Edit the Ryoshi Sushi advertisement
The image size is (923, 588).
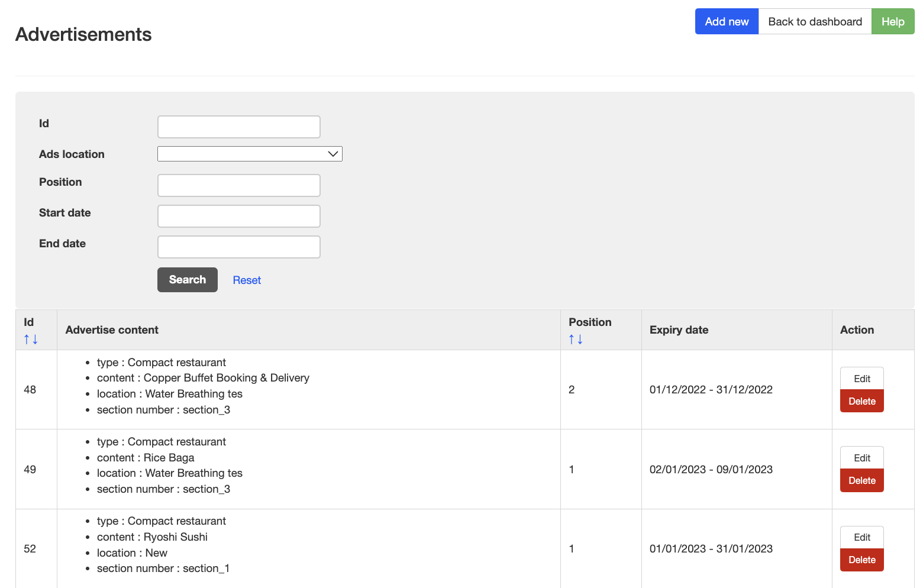pyautogui.click(x=861, y=537)
